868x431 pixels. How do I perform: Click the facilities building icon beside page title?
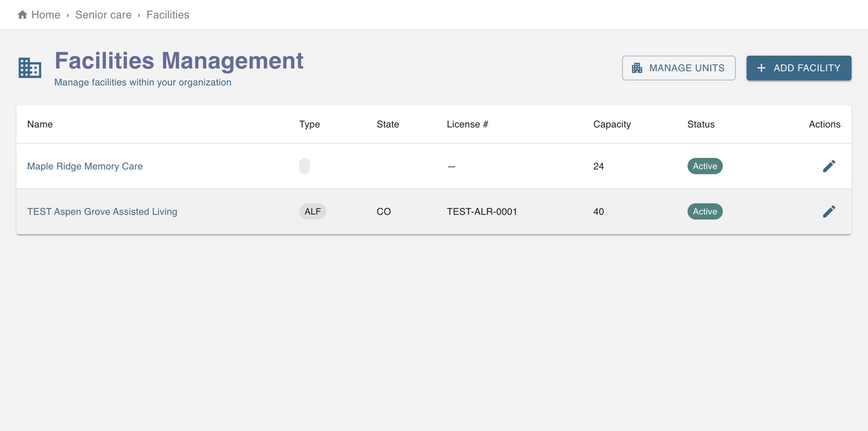(x=30, y=68)
